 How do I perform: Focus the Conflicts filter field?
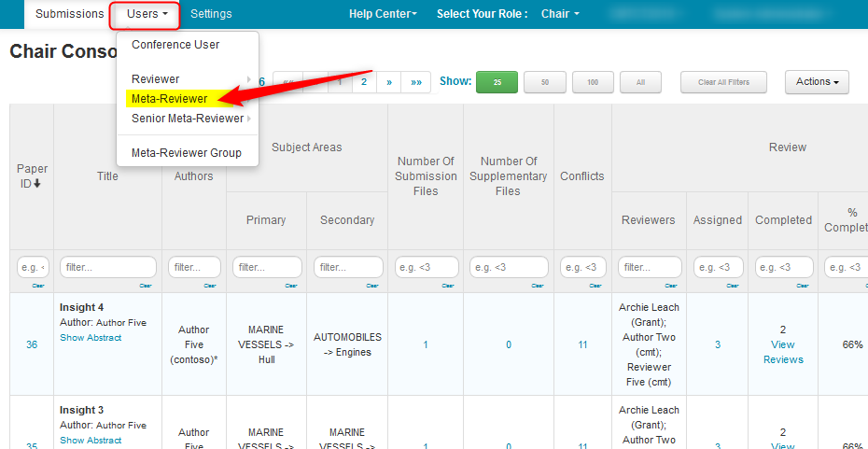click(582, 267)
